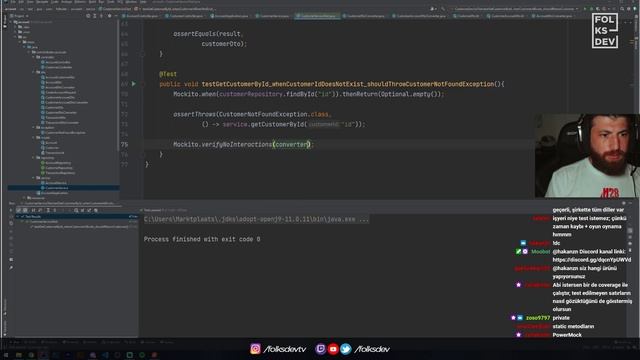640x360 pixels.
Task: Open run configuration dropdown in top toolbar
Action: (515, 9)
